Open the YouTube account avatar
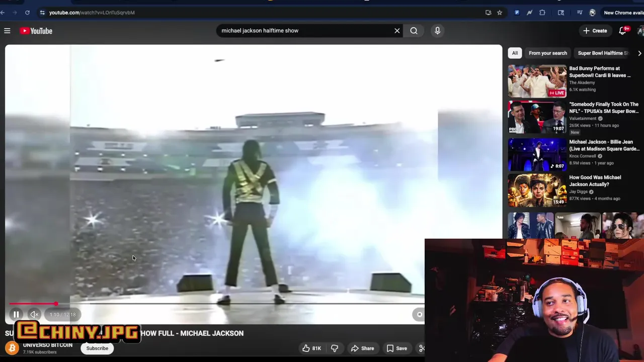 pos(640,31)
